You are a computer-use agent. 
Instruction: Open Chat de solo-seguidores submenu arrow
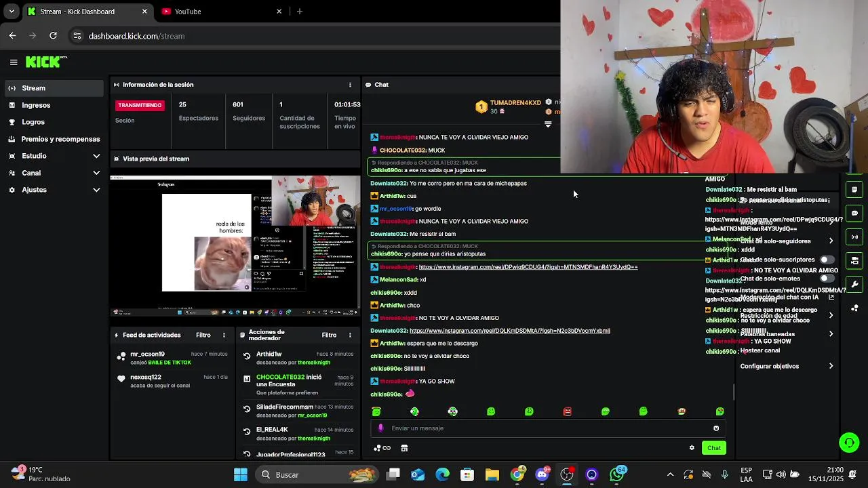tap(831, 241)
